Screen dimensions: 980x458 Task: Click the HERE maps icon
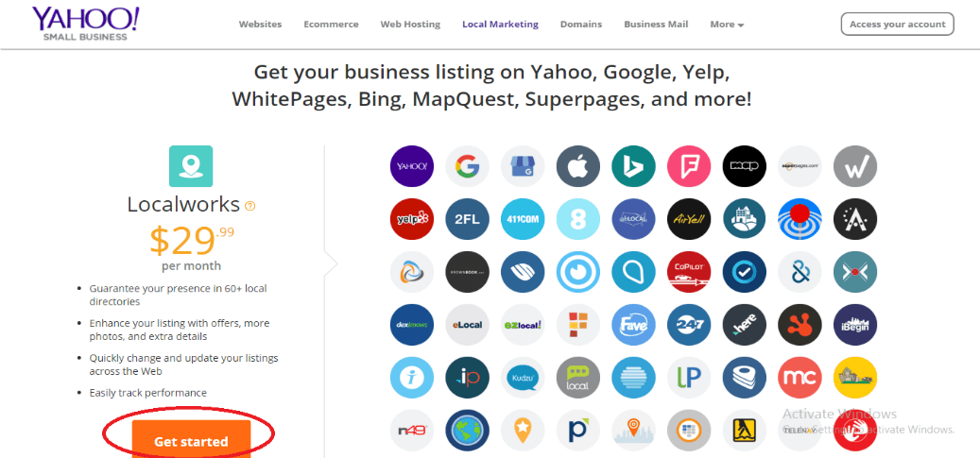(745, 325)
